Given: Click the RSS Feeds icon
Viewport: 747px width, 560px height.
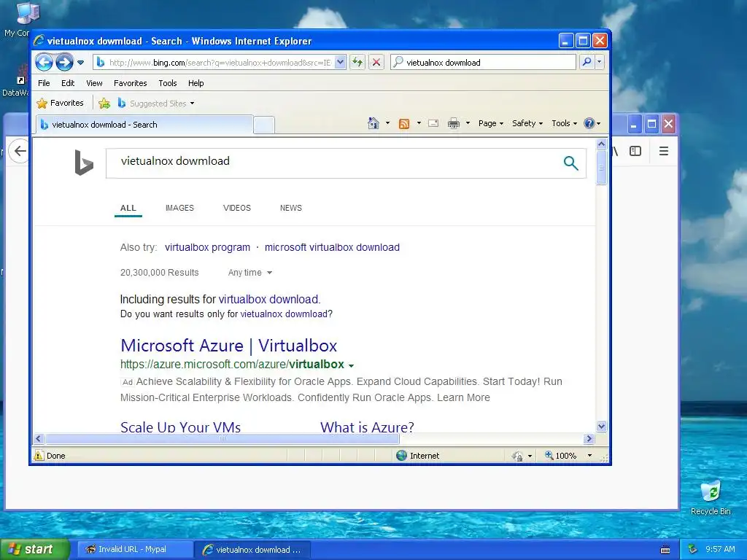Looking at the screenshot, I should [x=404, y=124].
